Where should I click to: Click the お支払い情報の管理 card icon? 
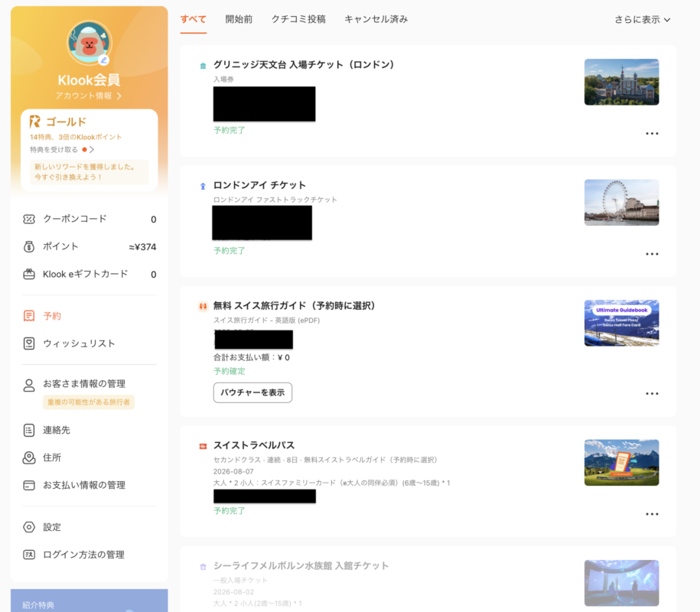click(x=29, y=485)
